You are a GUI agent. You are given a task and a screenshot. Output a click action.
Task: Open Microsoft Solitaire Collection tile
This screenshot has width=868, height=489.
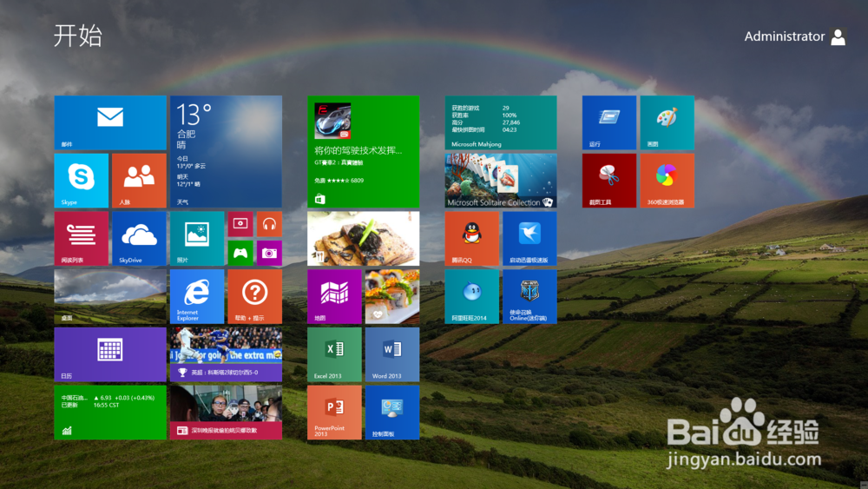tap(501, 181)
